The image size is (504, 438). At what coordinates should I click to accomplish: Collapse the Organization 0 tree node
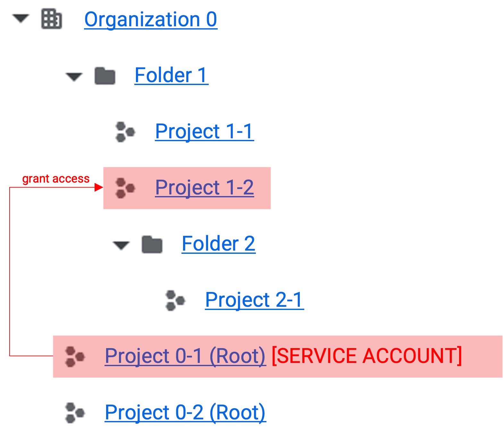21,18
